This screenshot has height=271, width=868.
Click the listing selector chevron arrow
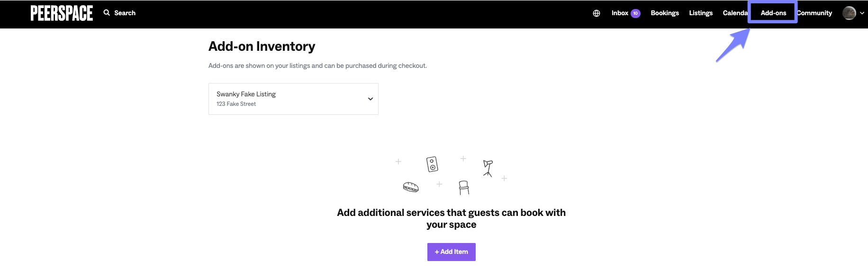(371, 99)
